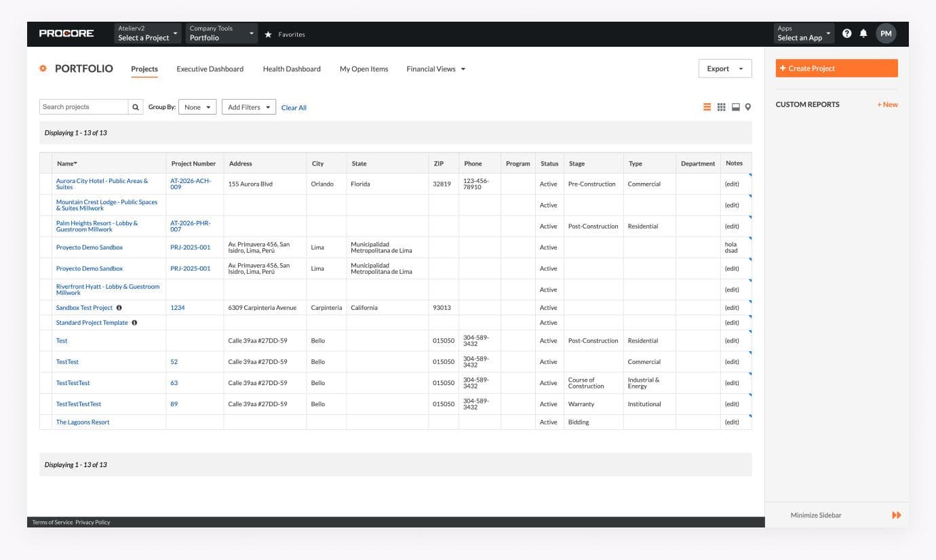Switch to the Executive Dashboard tab

210,68
